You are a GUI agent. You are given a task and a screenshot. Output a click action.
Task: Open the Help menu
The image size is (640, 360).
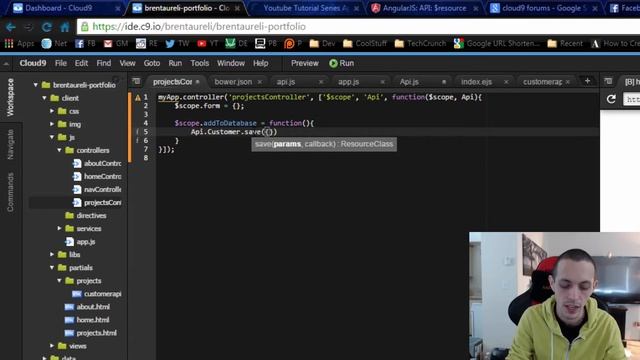click(260, 63)
